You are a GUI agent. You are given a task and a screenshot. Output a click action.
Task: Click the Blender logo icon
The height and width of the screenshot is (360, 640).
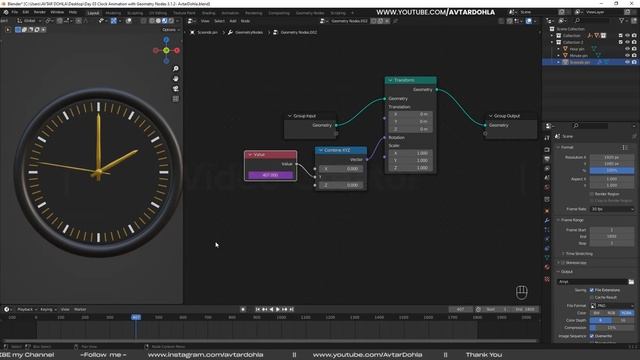5,12
